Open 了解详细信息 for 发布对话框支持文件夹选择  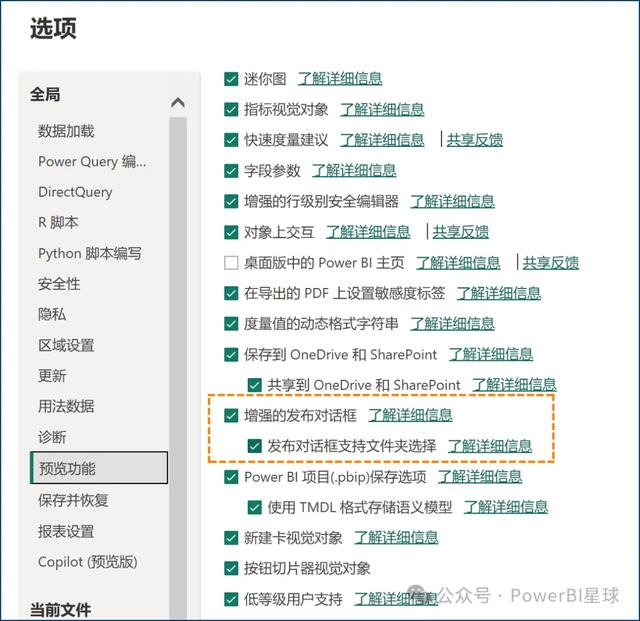[x=490, y=446]
